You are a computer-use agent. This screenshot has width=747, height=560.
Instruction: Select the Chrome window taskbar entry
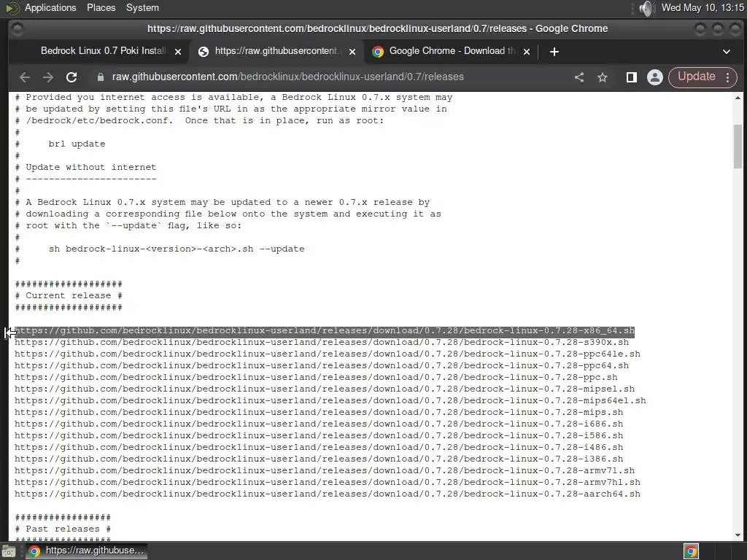coord(86,551)
